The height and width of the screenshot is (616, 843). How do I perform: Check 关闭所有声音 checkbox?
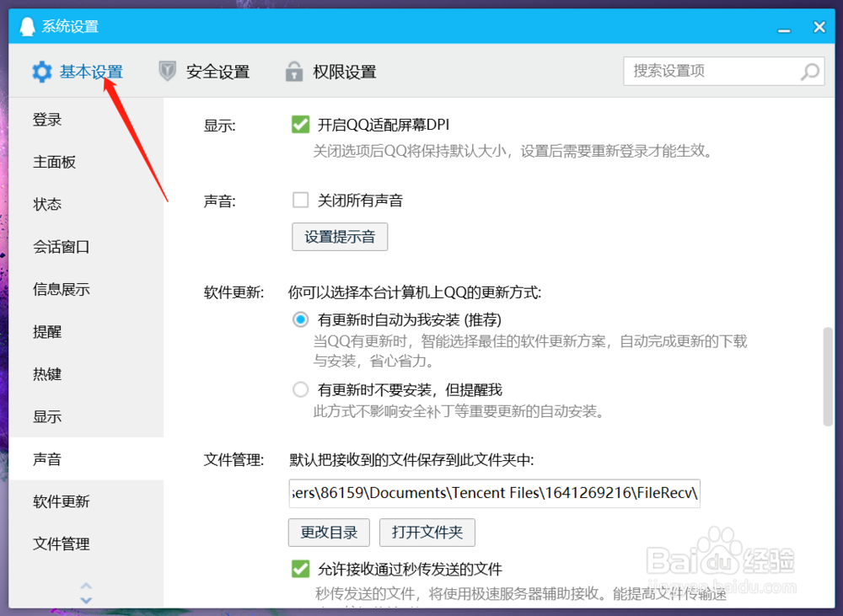click(x=301, y=200)
